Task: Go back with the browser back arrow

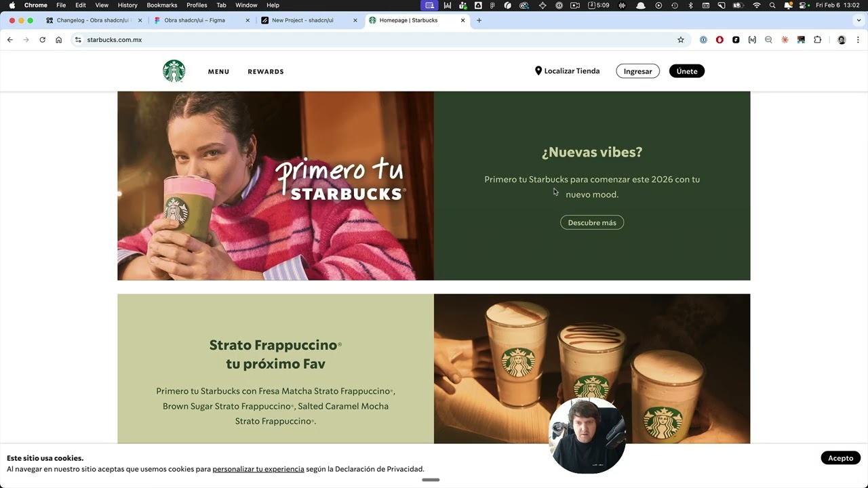Action: 10,40
